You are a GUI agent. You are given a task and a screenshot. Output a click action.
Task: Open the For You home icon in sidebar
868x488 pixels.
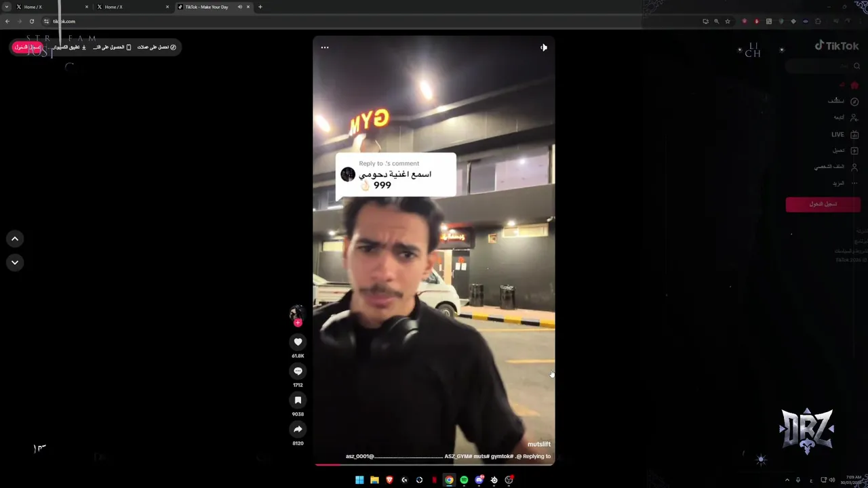[854, 85]
